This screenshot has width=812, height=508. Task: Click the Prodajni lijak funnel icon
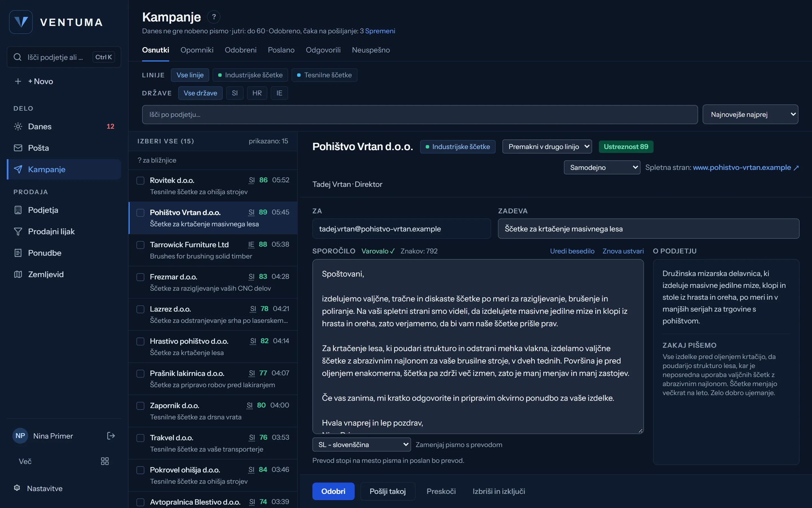point(18,231)
